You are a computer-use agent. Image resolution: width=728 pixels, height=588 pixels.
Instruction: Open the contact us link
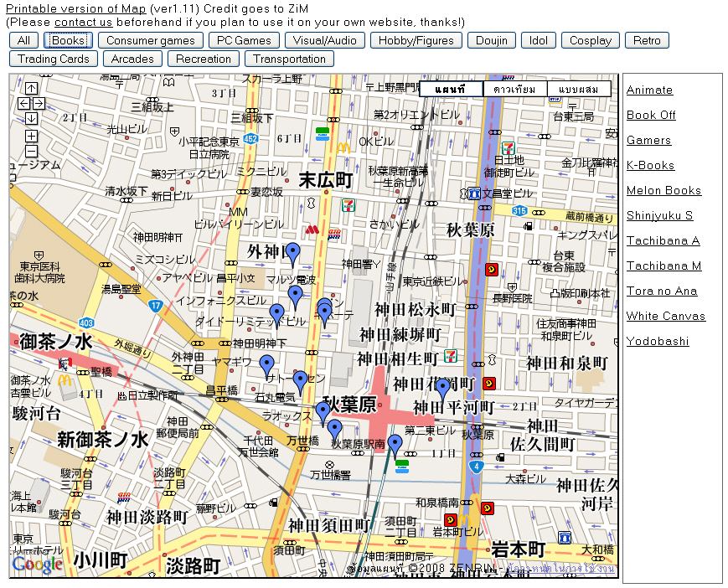pos(84,22)
